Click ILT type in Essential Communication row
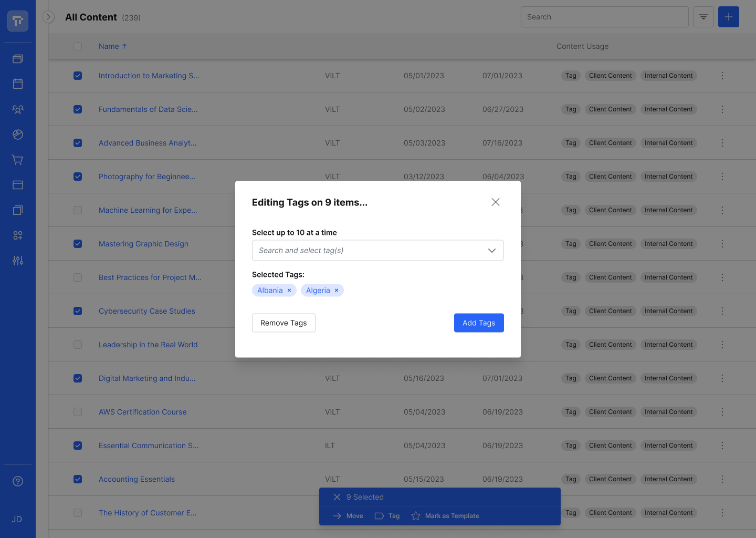The image size is (756, 538). (330, 446)
